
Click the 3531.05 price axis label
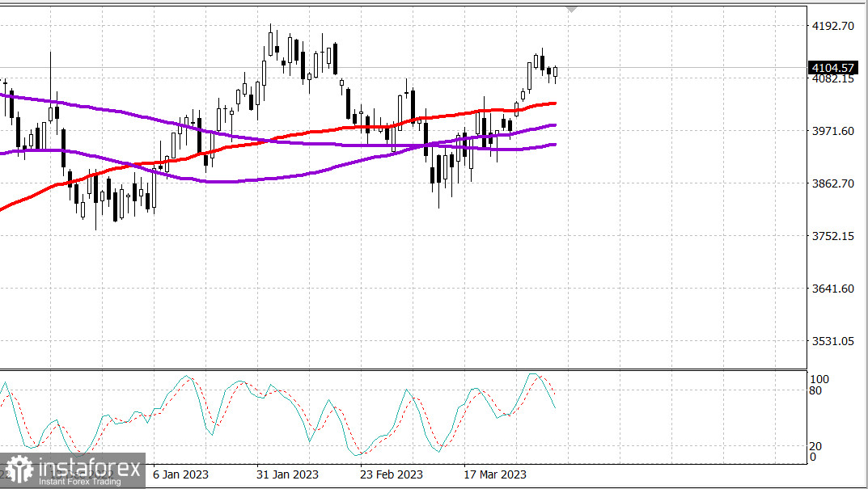(832, 341)
